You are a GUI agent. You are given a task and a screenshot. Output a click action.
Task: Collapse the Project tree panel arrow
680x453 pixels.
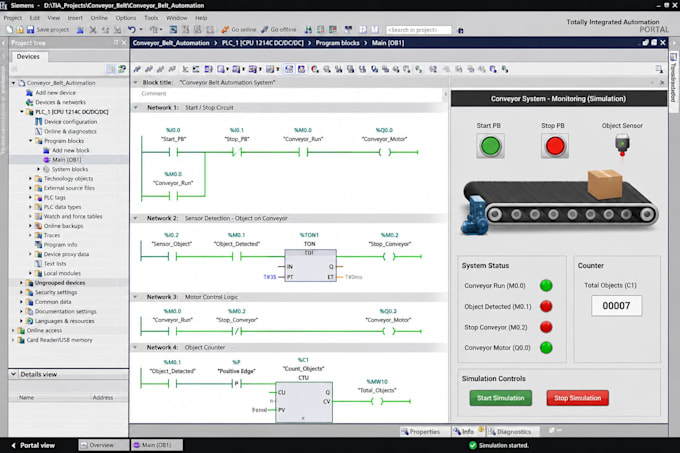4,43
